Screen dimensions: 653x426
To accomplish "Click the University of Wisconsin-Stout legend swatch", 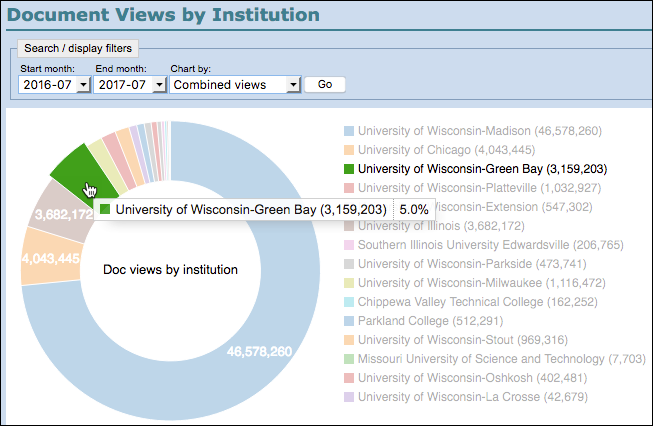I will click(x=349, y=340).
